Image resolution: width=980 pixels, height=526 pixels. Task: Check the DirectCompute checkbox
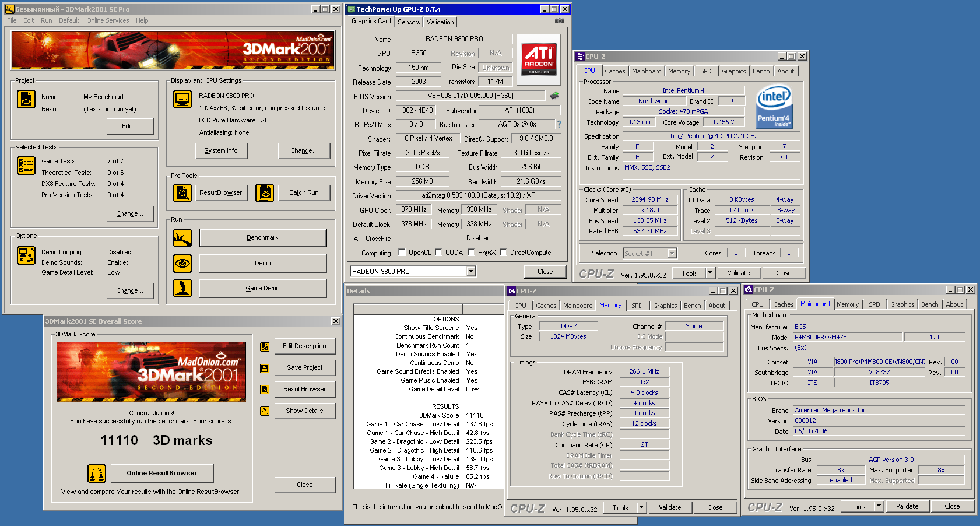503,253
